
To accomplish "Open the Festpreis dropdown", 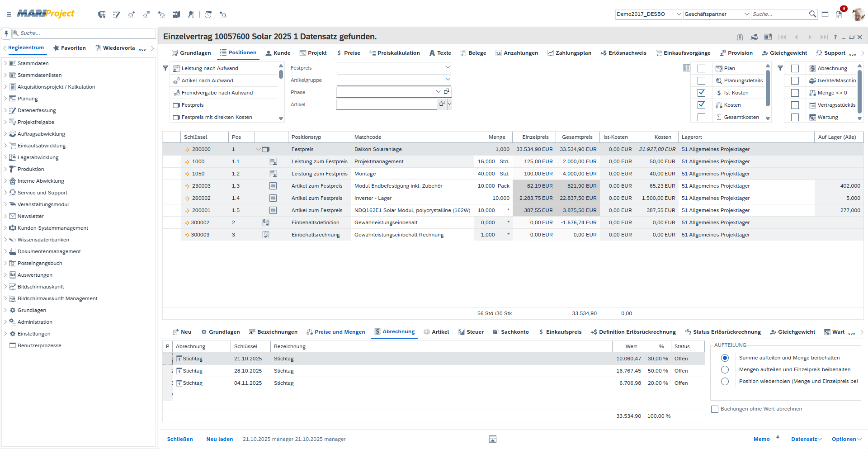I will 448,67.
